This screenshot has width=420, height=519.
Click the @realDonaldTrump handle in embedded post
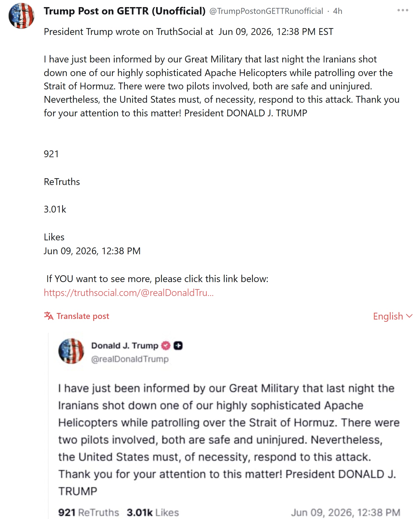point(130,359)
